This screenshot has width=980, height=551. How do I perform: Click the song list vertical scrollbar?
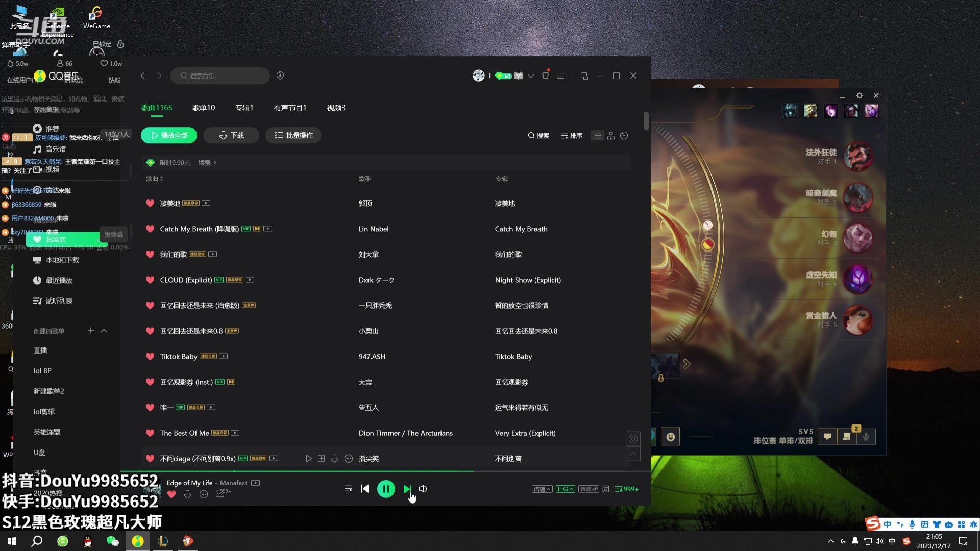[646, 121]
